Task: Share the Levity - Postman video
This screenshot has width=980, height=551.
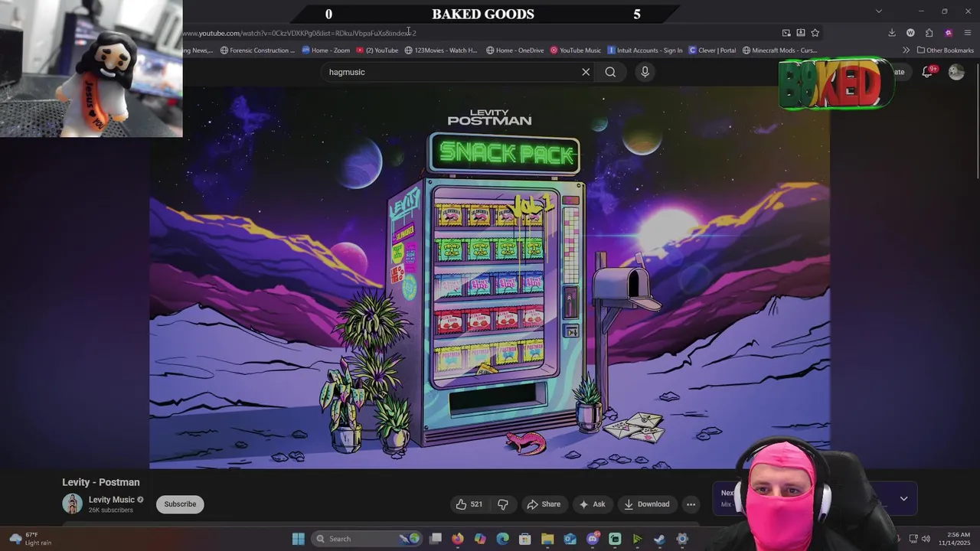Action: pos(544,504)
